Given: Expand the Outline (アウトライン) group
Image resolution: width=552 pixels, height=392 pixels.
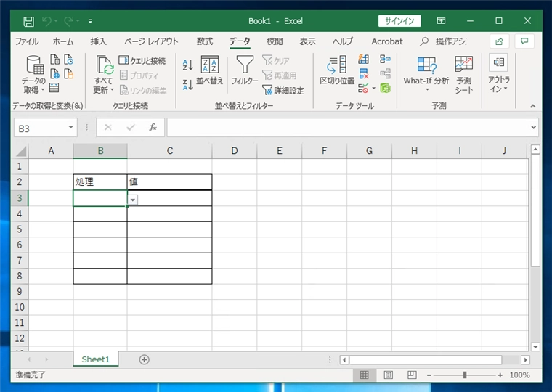Looking at the screenshot, I should tap(498, 73).
